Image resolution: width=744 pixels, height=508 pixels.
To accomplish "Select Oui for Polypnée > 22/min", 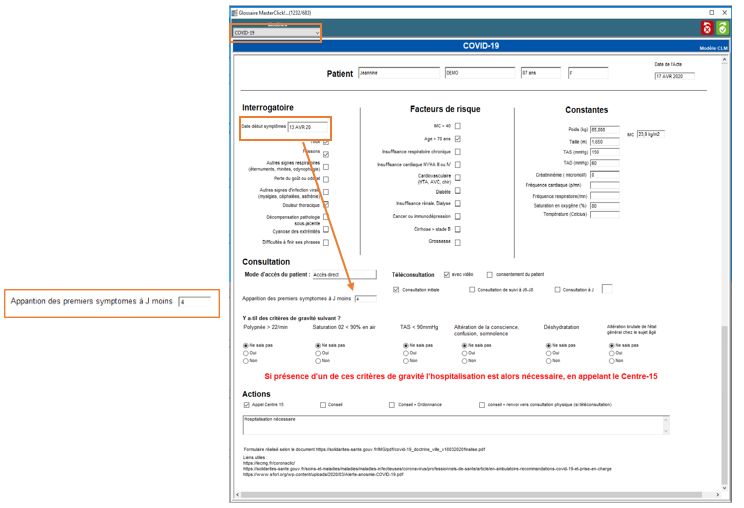I will (x=247, y=353).
